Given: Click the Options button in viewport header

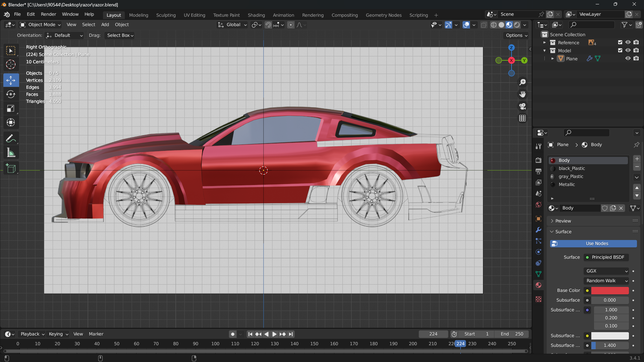Looking at the screenshot, I should point(517,35).
